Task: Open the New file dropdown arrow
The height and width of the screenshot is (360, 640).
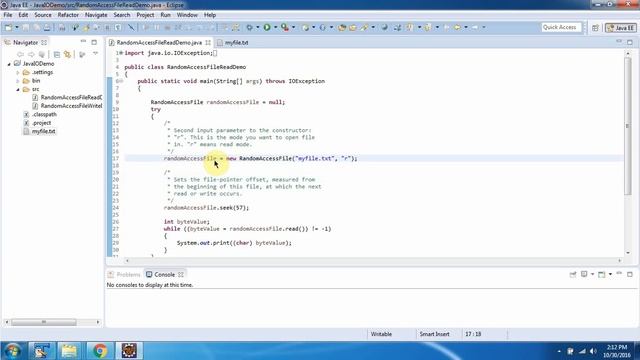Action: tap(17, 27)
